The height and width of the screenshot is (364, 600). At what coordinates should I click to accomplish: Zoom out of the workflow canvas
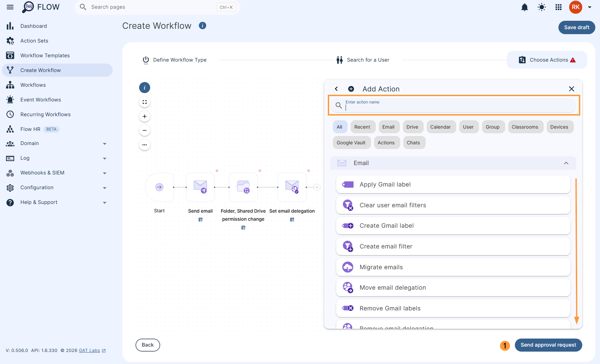[x=144, y=131]
